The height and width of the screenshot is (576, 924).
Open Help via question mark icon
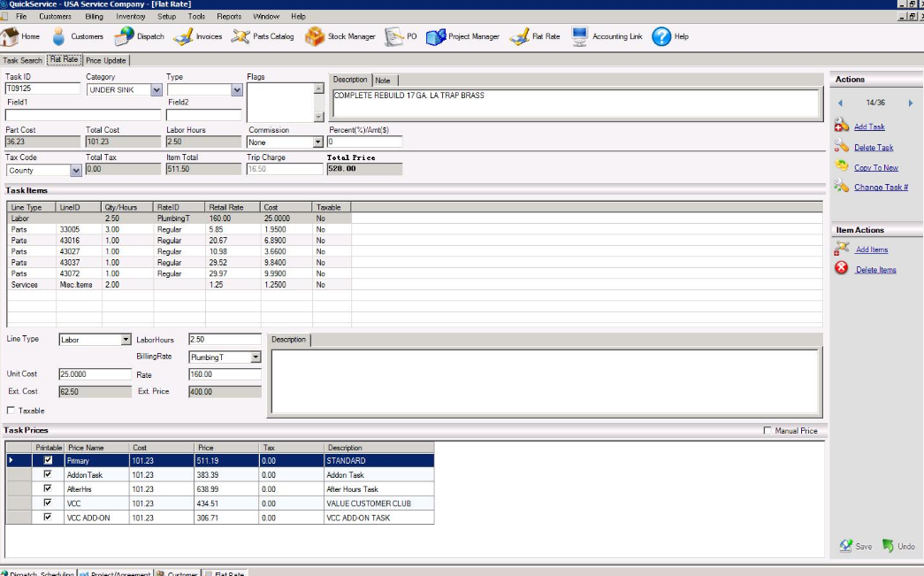click(x=661, y=36)
